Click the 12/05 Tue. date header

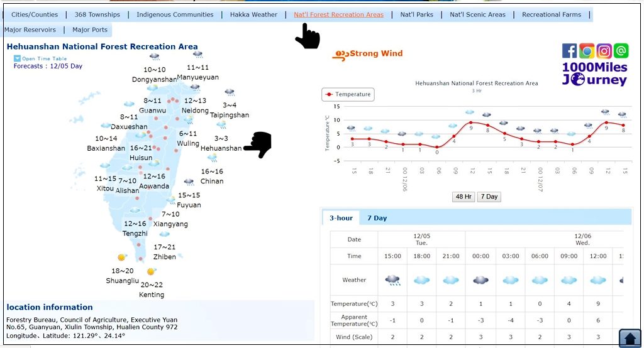421,239
